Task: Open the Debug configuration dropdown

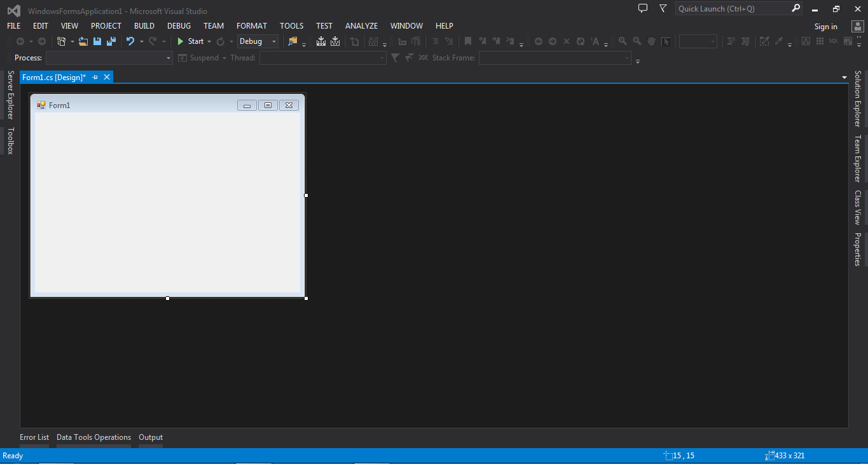Action: click(273, 41)
